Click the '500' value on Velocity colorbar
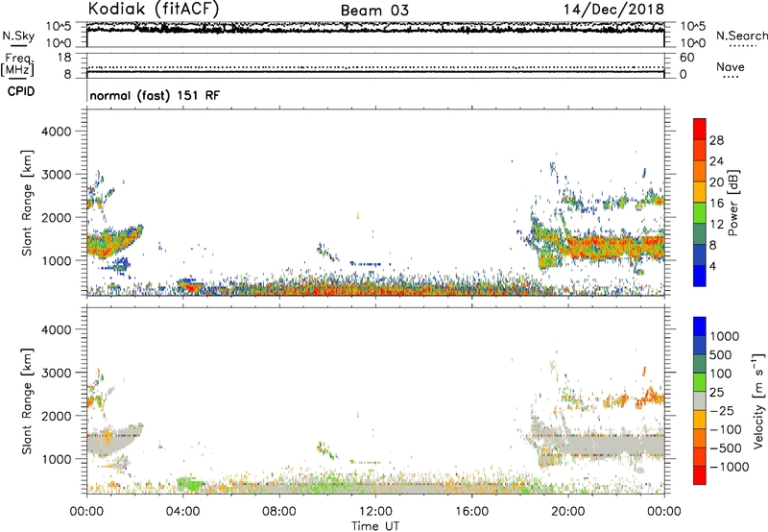This screenshot has width=768, height=532. tap(719, 354)
